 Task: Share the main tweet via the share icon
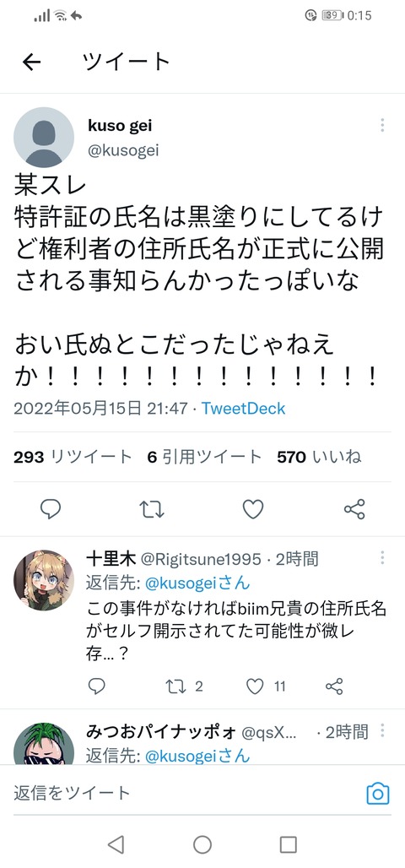[x=354, y=509]
